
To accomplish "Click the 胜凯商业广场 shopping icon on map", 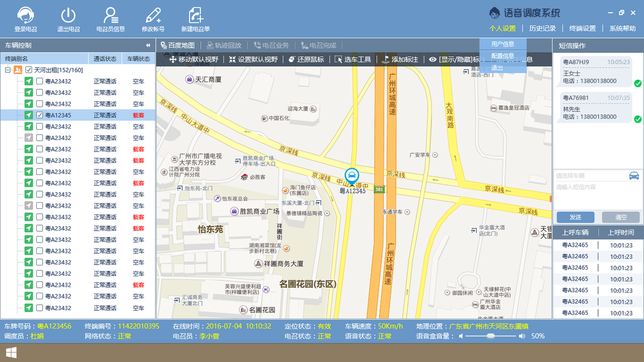I will (x=234, y=211).
